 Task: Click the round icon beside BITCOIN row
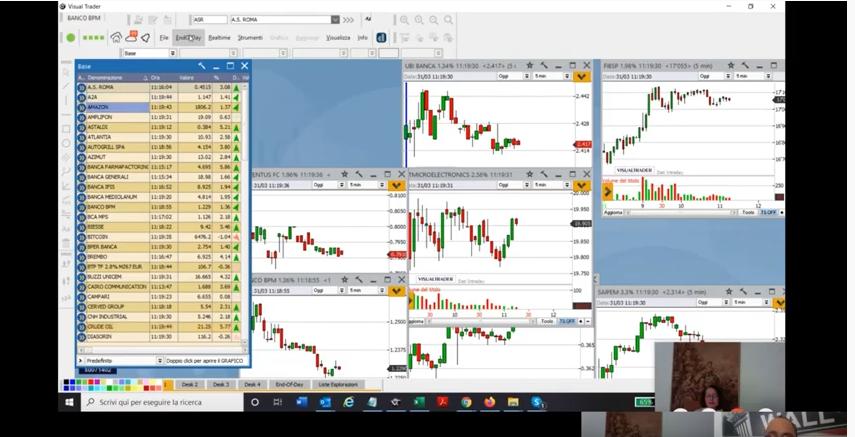coord(82,237)
